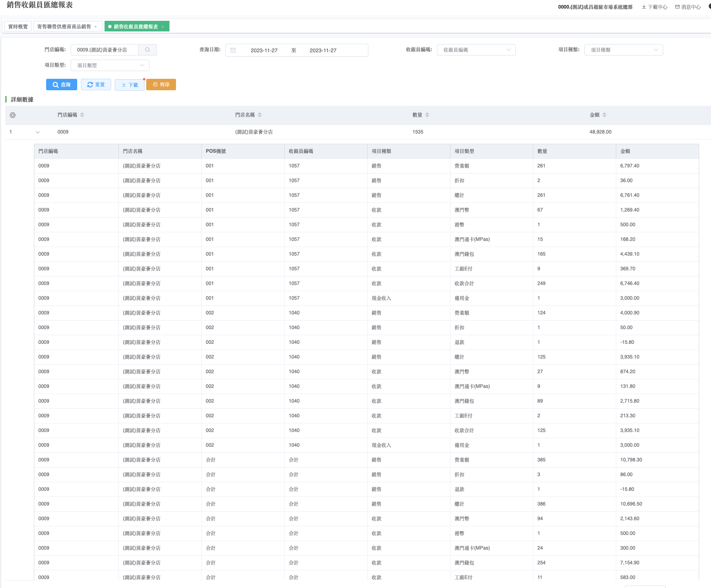Open the calendar icon in date range
The height and width of the screenshot is (588, 711).
click(233, 50)
